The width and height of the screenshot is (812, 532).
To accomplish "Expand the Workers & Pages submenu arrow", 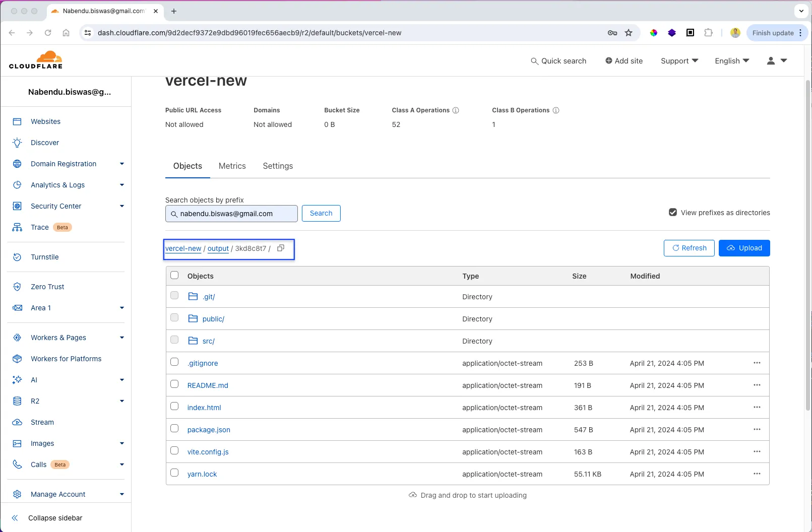I will click(122, 338).
